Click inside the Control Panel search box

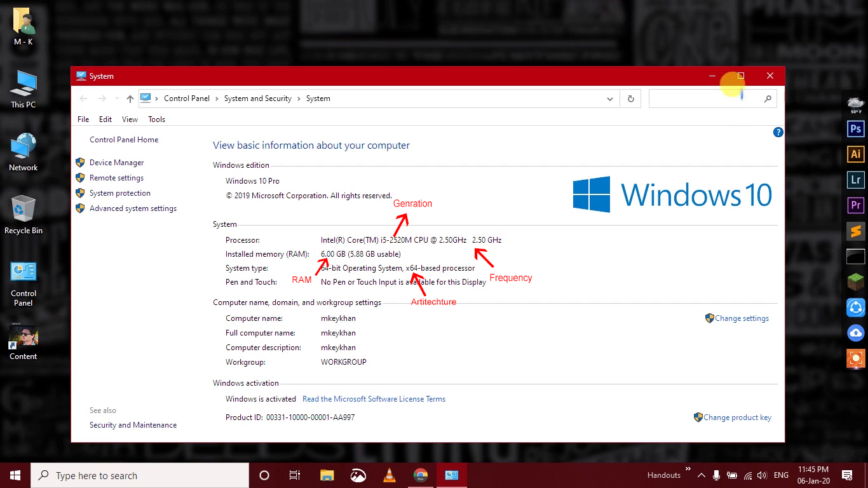point(705,98)
